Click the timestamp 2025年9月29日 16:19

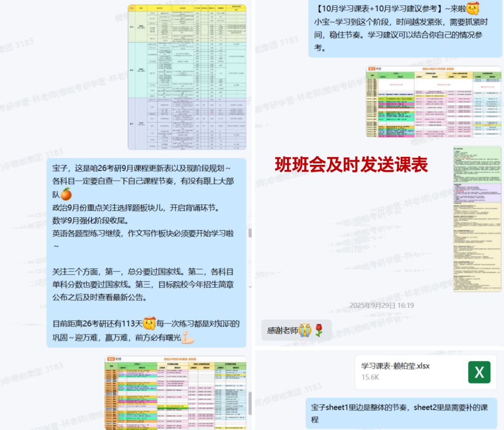(x=382, y=305)
